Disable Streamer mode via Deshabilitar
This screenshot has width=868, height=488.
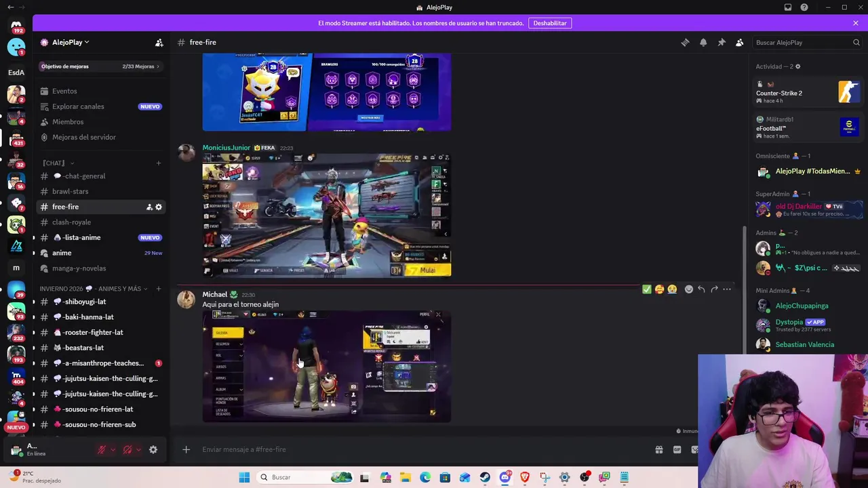tap(550, 23)
